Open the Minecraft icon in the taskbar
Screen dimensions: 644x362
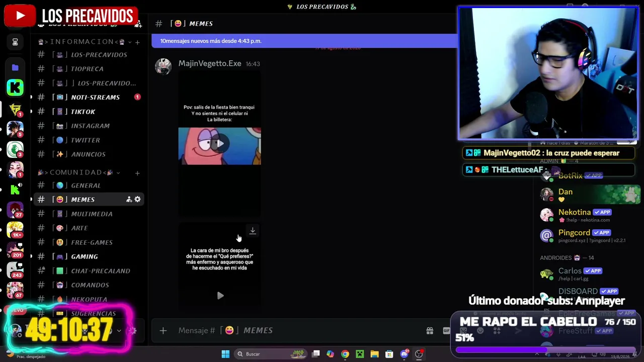pos(360,354)
